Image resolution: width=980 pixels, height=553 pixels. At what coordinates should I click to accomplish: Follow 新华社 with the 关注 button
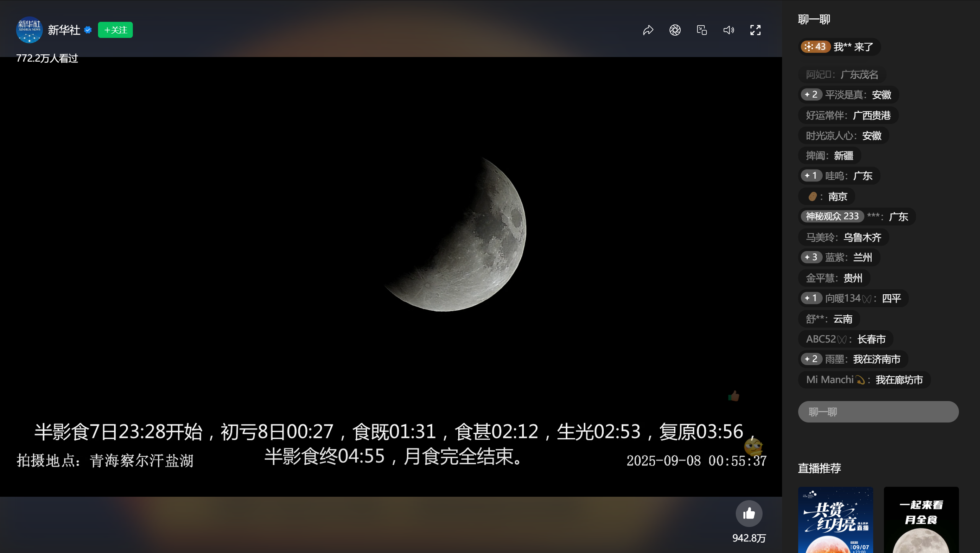(x=115, y=30)
